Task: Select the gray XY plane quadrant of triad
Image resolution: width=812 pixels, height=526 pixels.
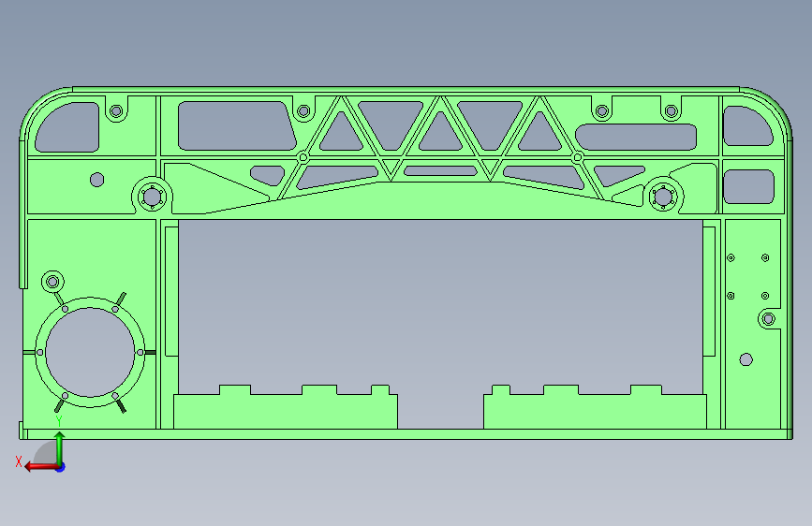Action: click(46, 452)
